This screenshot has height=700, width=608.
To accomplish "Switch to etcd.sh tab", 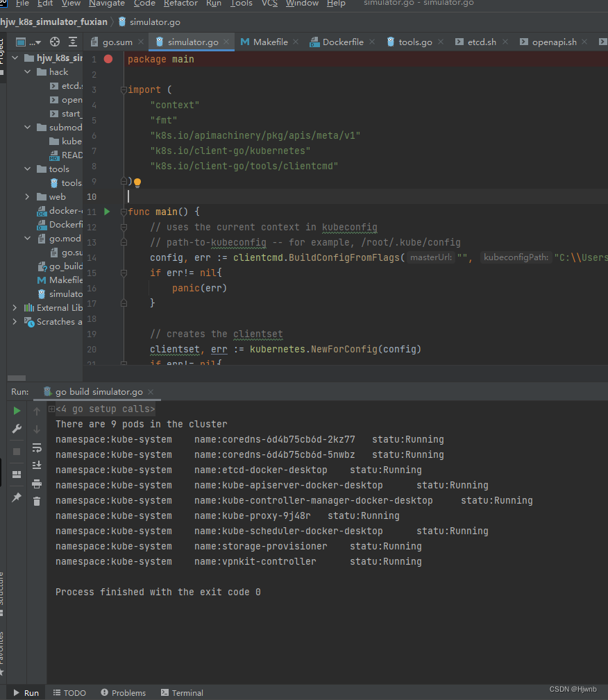I will (x=482, y=42).
